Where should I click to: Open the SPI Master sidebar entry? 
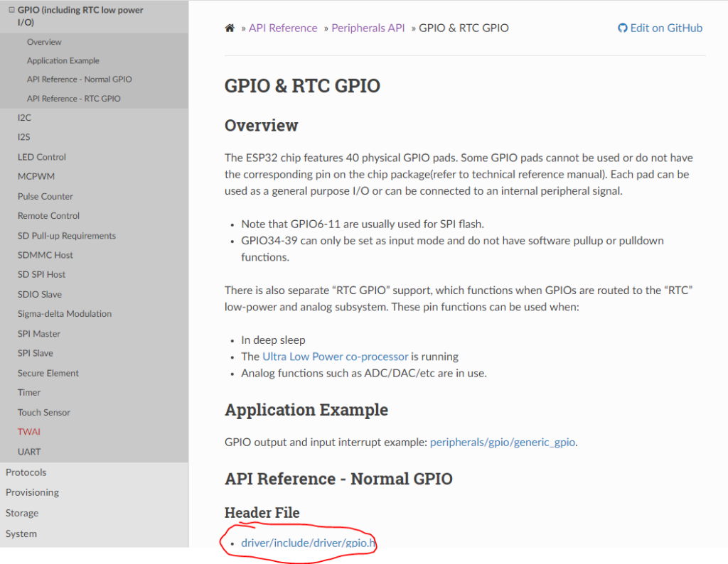(x=39, y=334)
